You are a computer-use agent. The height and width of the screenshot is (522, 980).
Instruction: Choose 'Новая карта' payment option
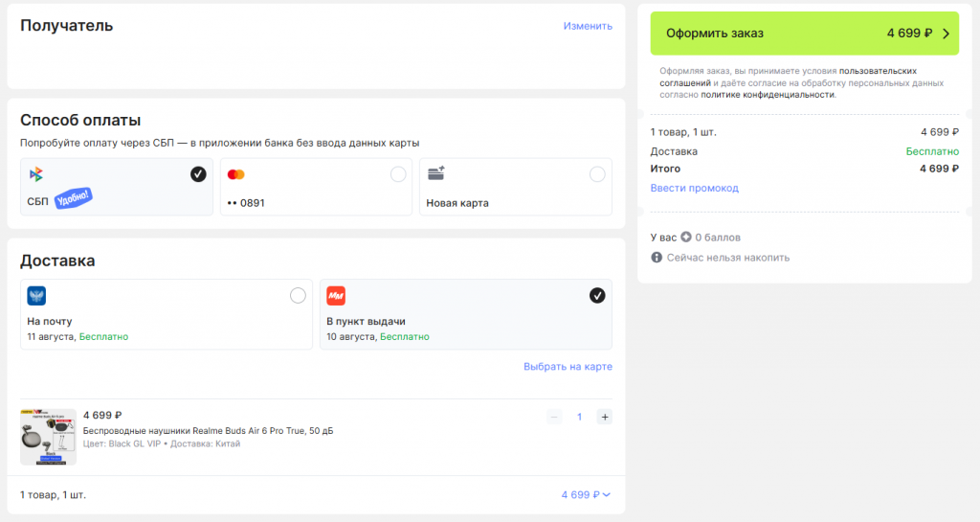coord(597,174)
